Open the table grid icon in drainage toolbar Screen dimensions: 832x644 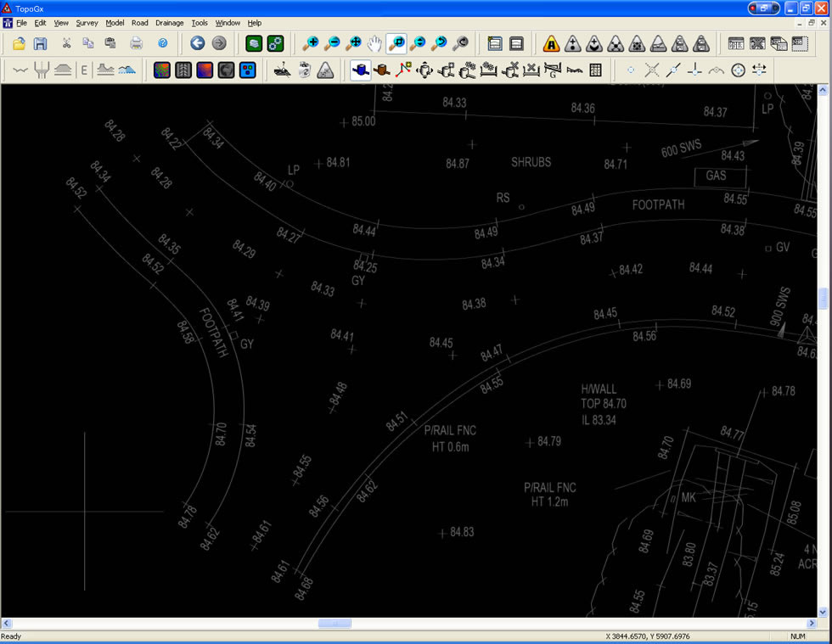[596, 70]
